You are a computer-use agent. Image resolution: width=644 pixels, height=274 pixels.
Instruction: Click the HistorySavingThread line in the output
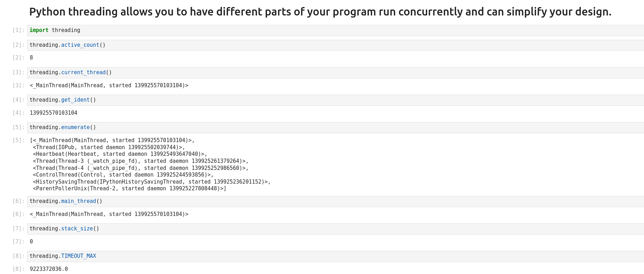[151, 182]
